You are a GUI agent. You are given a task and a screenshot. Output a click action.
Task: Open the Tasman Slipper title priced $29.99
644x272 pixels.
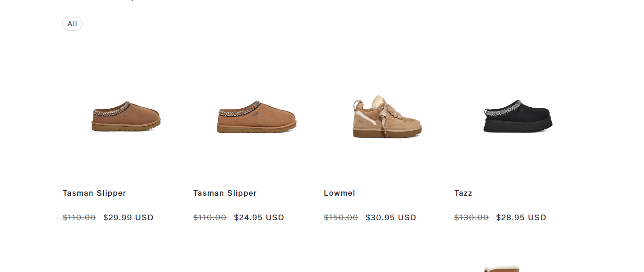94,193
